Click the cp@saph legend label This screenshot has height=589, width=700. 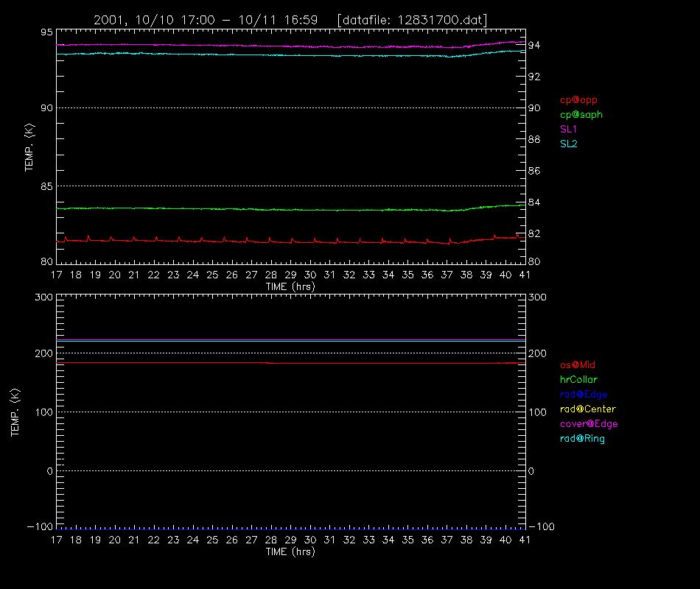[x=581, y=115]
